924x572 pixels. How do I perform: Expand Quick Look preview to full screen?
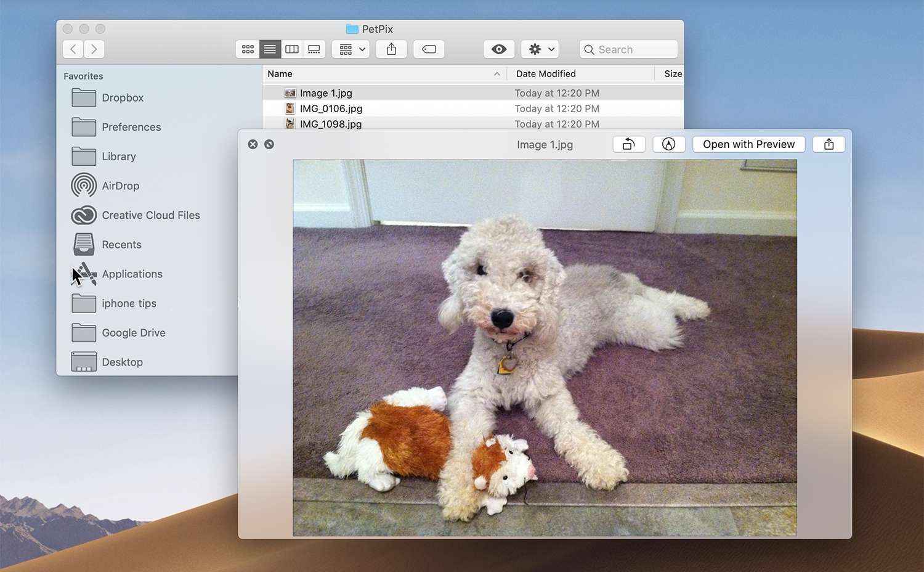coord(269,144)
